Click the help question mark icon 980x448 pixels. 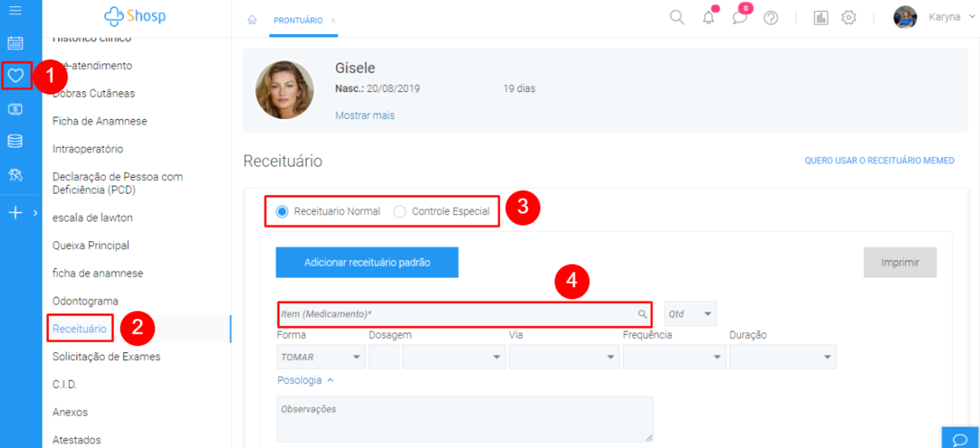pyautogui.click(x=770, y=18)
